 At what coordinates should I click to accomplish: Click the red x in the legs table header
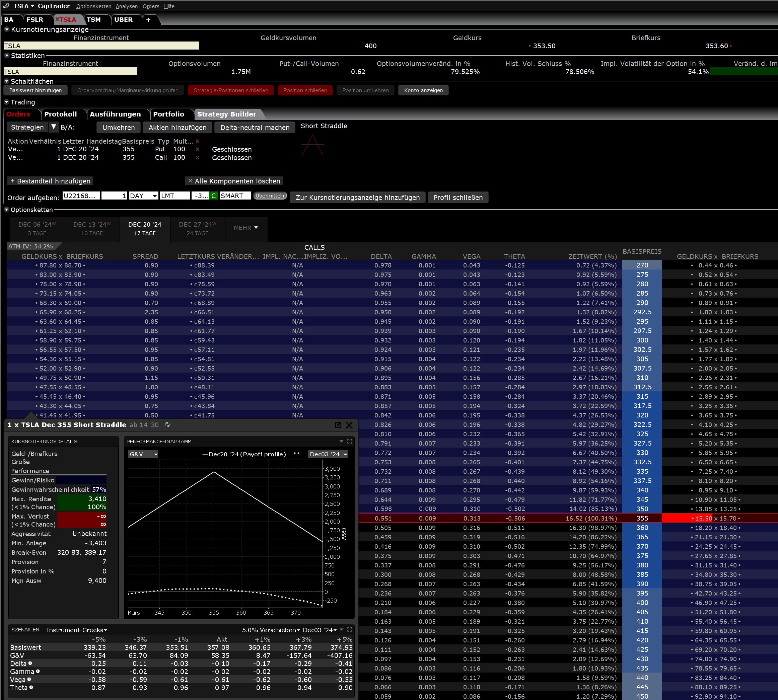[197, 141]
